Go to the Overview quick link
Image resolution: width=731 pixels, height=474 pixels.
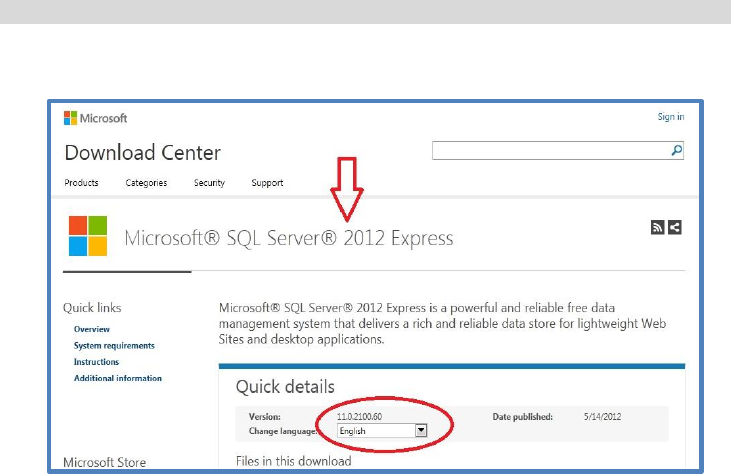tap(92, 329)
